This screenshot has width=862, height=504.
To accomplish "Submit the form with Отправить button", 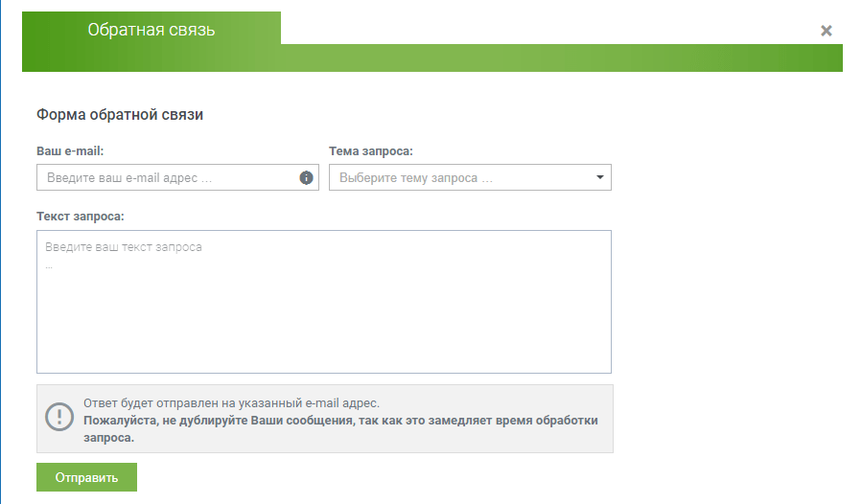I will tap(87, 477).
